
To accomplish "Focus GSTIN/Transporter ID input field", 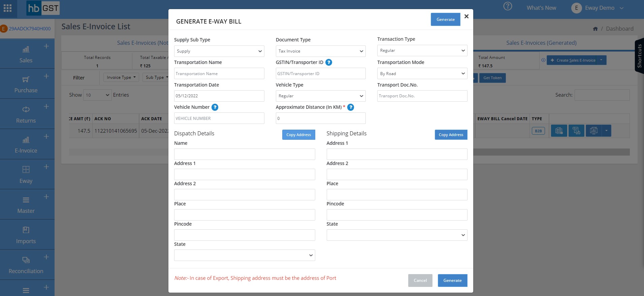I will point(321,73).
